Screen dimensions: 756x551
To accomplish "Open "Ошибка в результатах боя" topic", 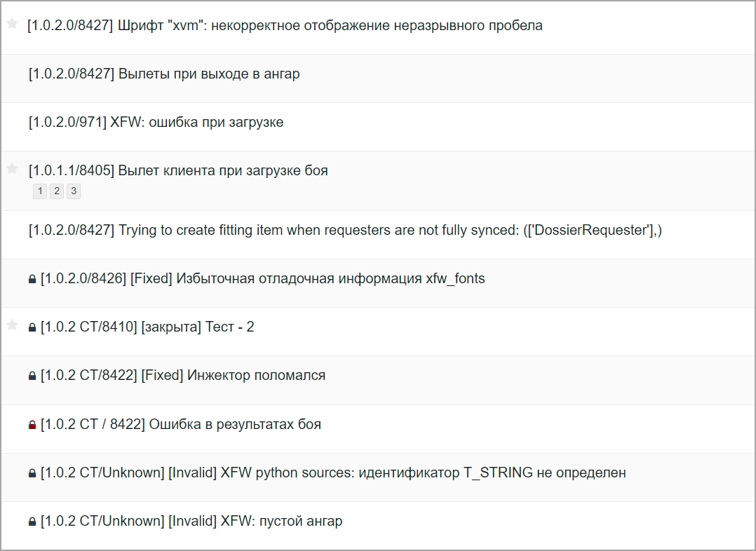I will 179,423.
